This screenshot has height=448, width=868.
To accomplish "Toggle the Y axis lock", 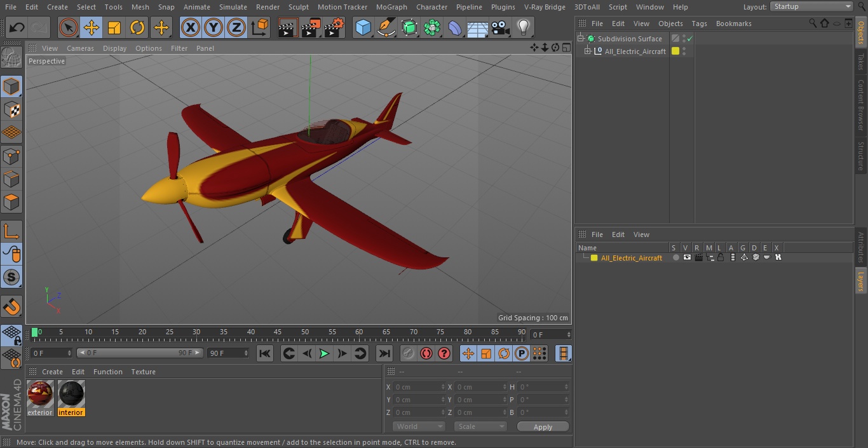I will click(x=214, y=27).
